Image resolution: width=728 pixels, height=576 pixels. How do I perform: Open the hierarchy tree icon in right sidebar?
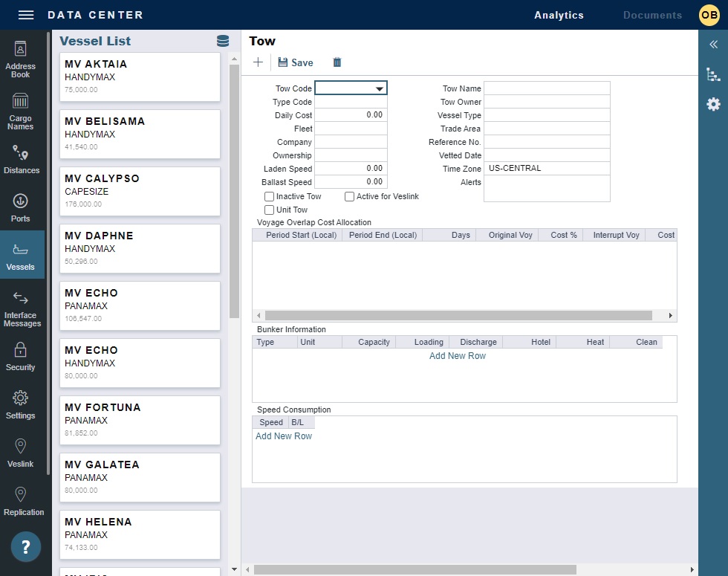coord(713,74)
